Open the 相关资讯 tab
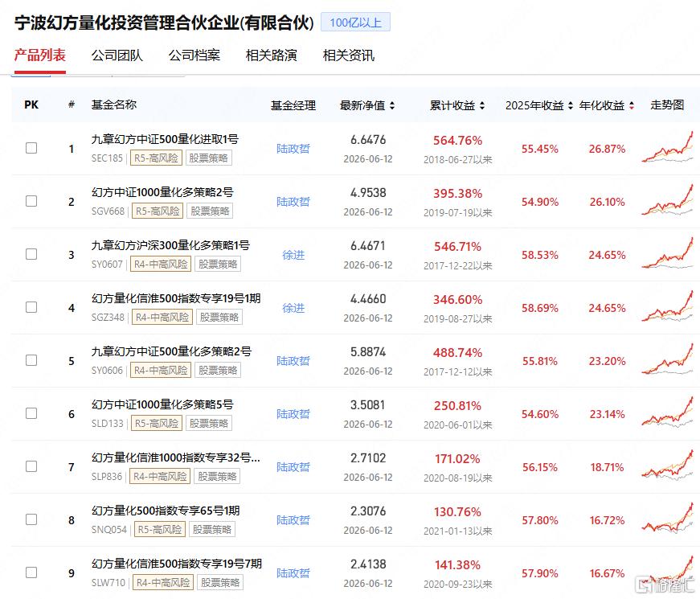The height and width of the screenshot is (599, 700). point(349,55)
